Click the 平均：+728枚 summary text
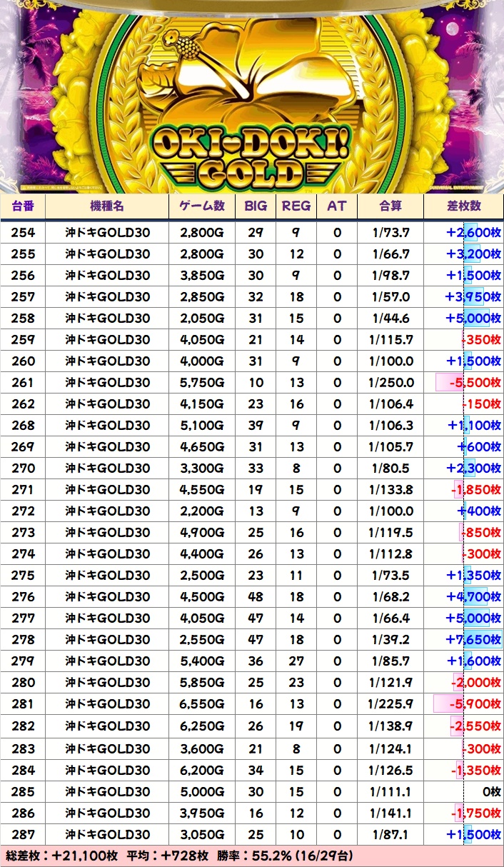Viewport: 504px width, 867px height. point(168,856)
